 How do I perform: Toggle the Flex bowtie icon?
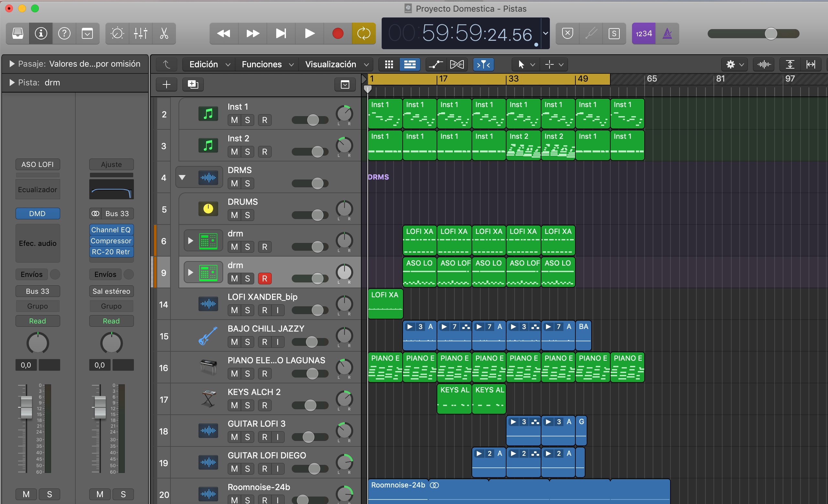[457, 64]
